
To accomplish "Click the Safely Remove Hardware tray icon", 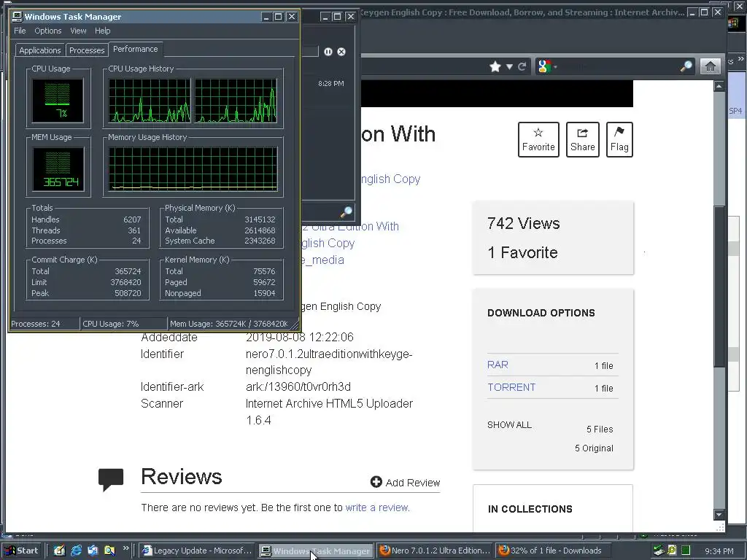I will 659,551.
